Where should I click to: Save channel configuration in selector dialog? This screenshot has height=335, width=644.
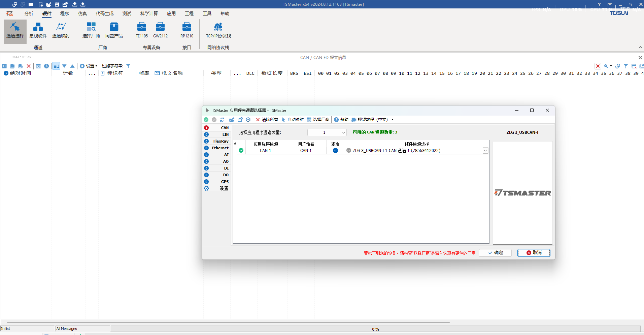[240, 120]
